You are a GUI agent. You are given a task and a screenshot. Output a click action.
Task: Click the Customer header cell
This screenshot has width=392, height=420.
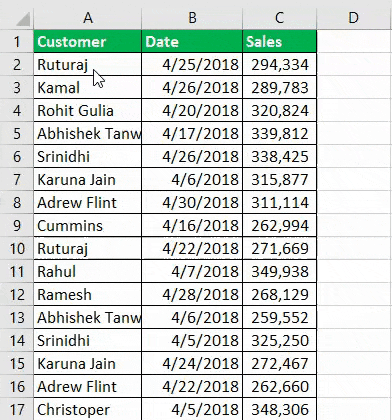coord(88,41)
